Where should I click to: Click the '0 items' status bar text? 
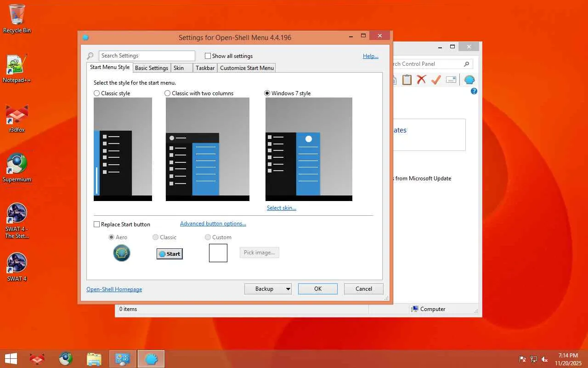pos(128,309)
